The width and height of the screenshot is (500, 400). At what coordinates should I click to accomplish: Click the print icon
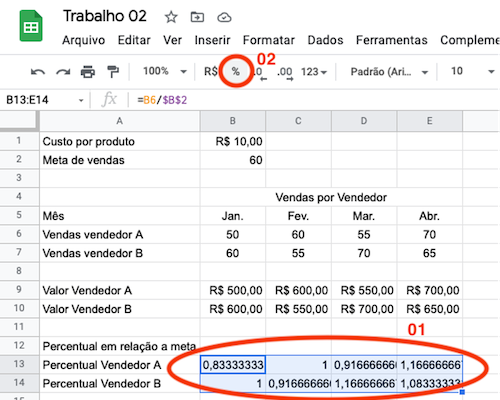tap(88, 72)
